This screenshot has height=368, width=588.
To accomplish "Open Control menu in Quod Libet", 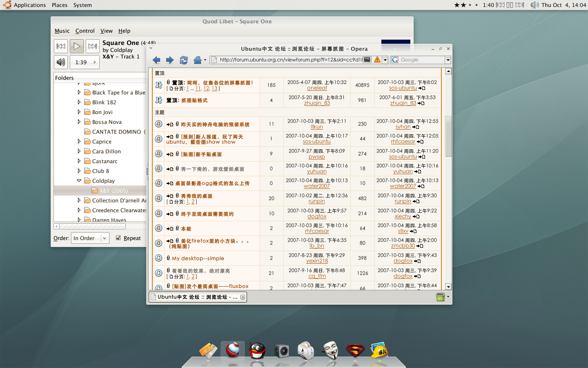I will click(85, 31).
